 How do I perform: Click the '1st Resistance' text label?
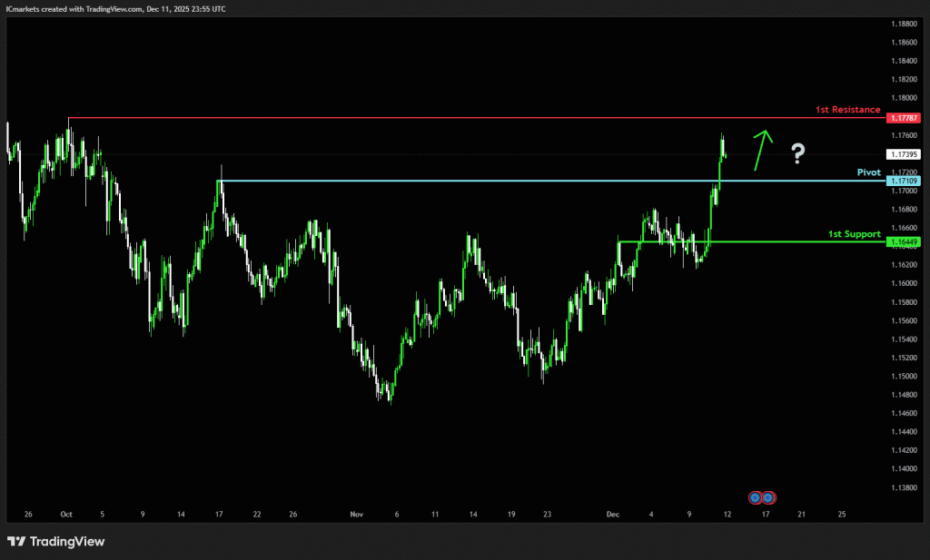click(847, 110)
